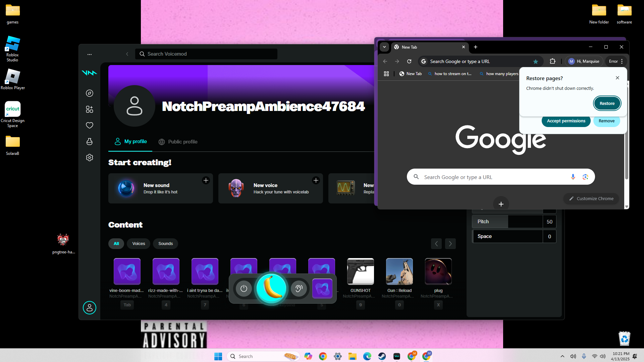The width and height of the screenshot is (644, 362).
Task: Open Chrome tab search dropdown arrow
Action: pos(384,47)
